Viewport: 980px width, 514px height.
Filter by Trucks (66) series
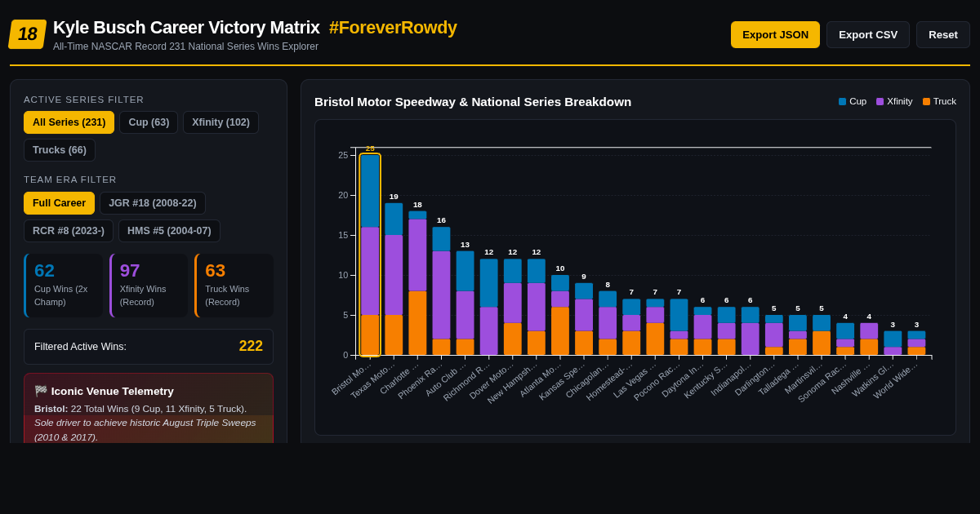(60, 150)
